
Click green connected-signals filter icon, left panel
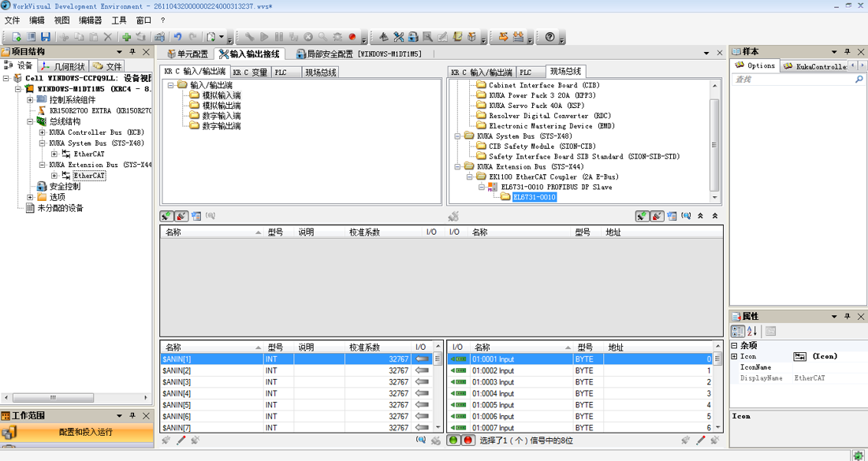pos(166,216)
